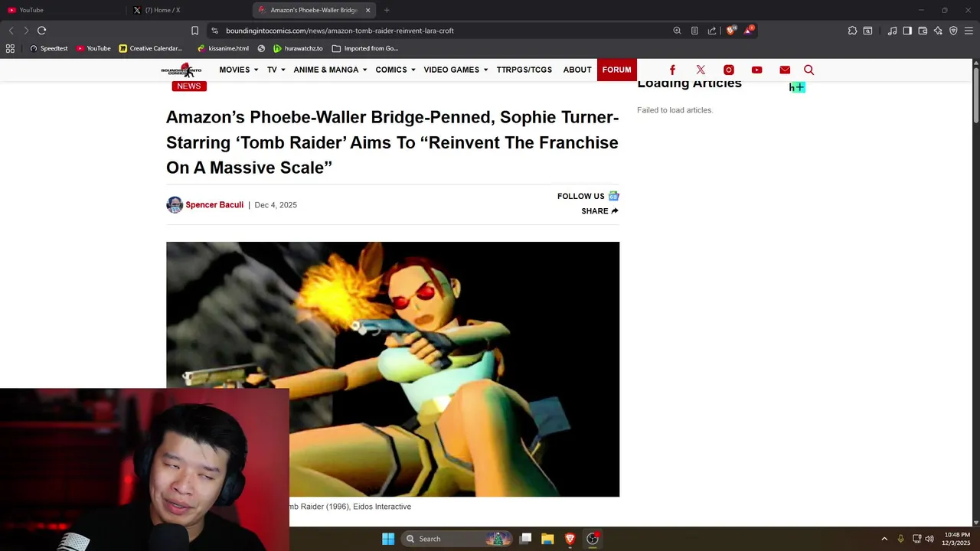Open Brave Rewards triangle icon
The width and height of the screenshot is (980, 551).
point(749,31)
